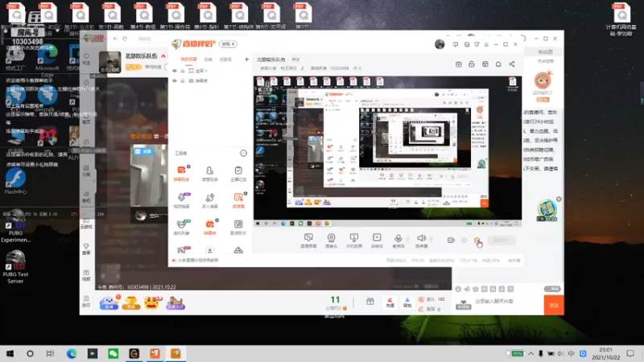Open 分类 in the Douyu left sidebar

click(x=86, y=171)
